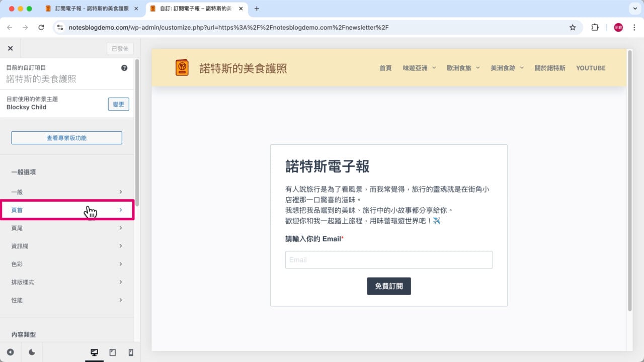
Task: Switch preview to desktop view mode
Action: [x=95, y=352]
